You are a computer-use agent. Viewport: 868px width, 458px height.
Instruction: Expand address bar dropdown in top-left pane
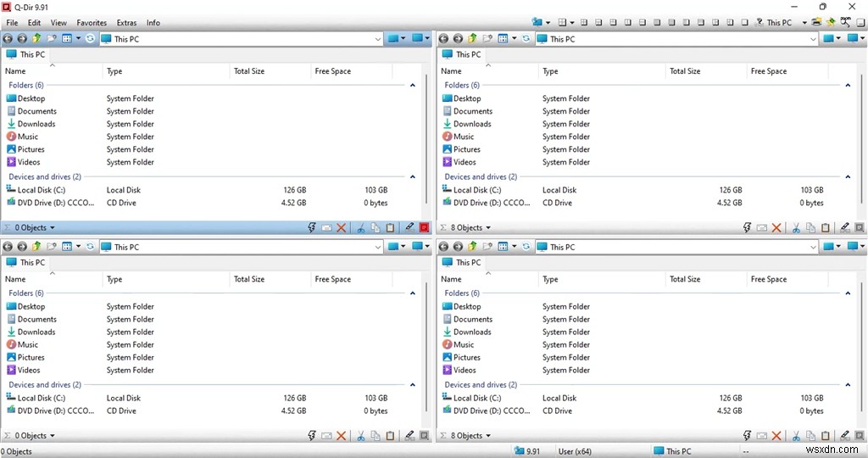(377, 39)
